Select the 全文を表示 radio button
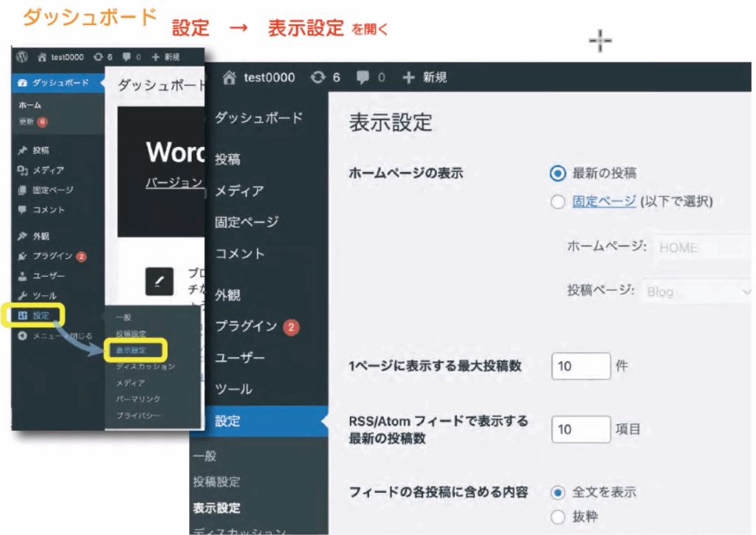Image resolution: width=756 pixels, height=535 pixels. click(x=557, y=492)
